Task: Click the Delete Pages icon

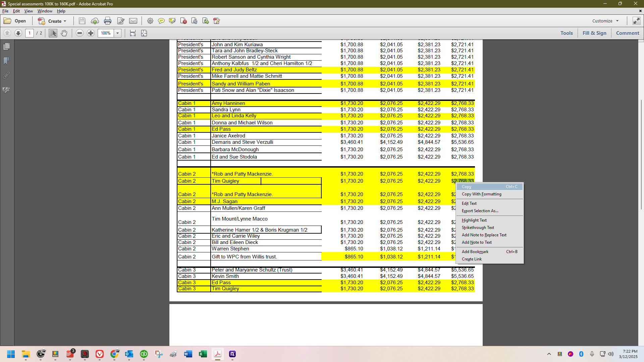Action: click(x=183, y=21)
